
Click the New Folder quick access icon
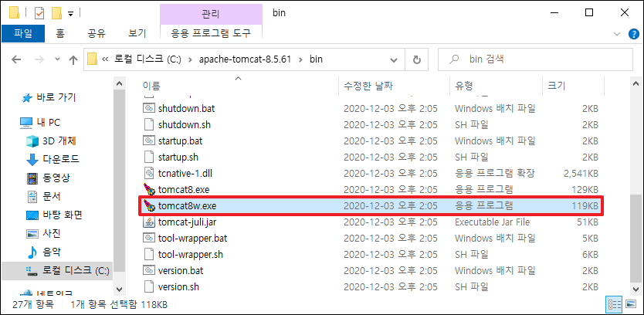56,12
